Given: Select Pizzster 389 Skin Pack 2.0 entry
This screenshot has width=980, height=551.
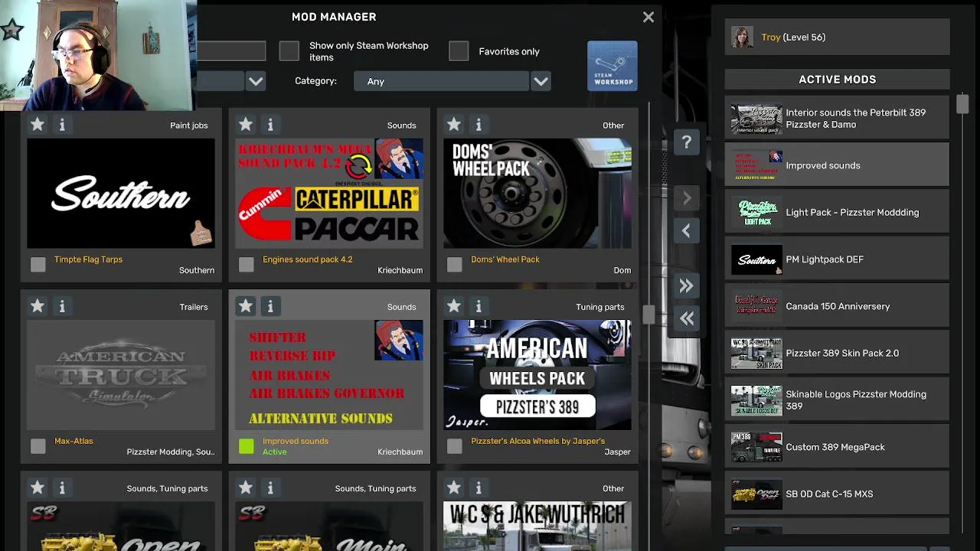Looking at the screenshot, I should (837, 353).
